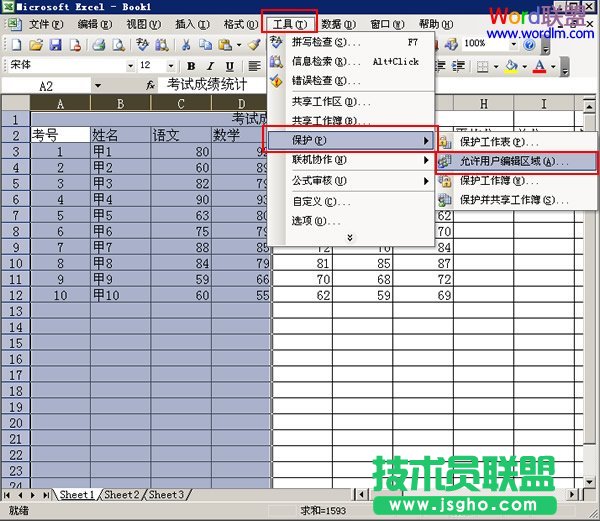Click the Permission document icon

pyautogui.click(x=75, y=45)
